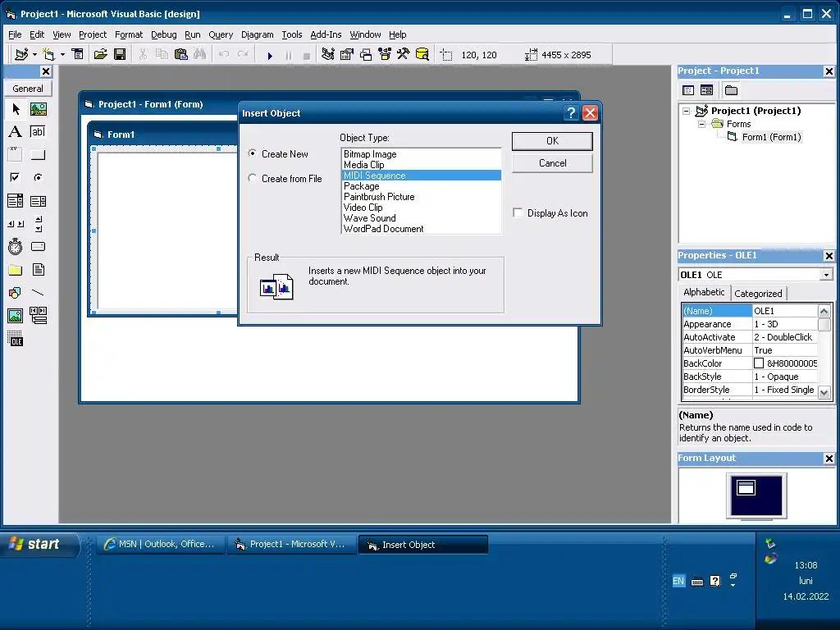Select the DriveListBox control tool
Image resolution: width=840 pixels, height=630 pixels.
(38, 246)
